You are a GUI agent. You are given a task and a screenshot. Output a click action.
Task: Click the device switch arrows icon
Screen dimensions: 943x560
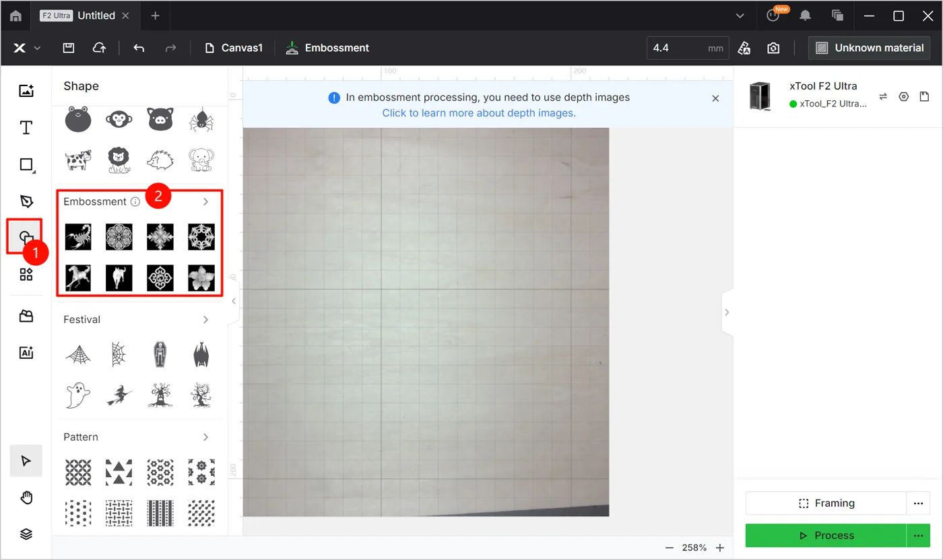click(x=883, y=97)
